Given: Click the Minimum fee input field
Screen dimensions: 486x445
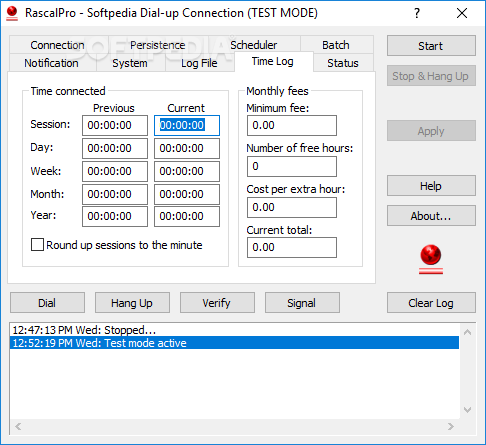Looking at the screenshot, I should pyautogui.click(x=292, y=125).
